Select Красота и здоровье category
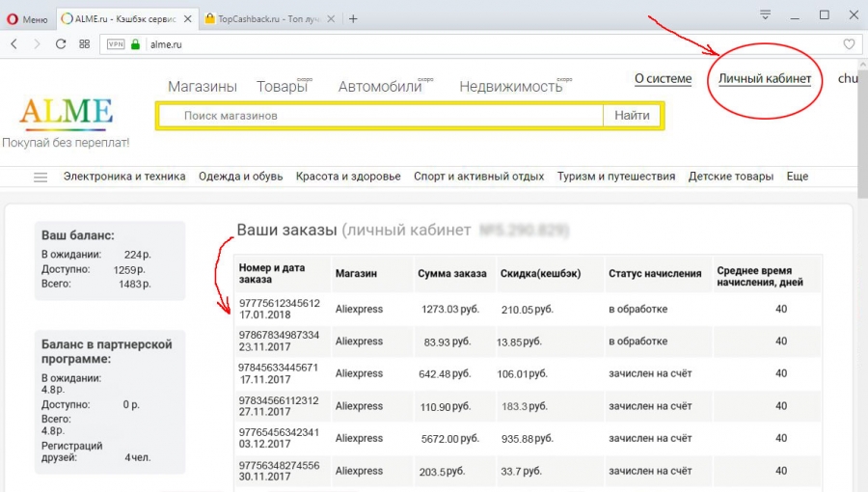 [x=348, y=176]
